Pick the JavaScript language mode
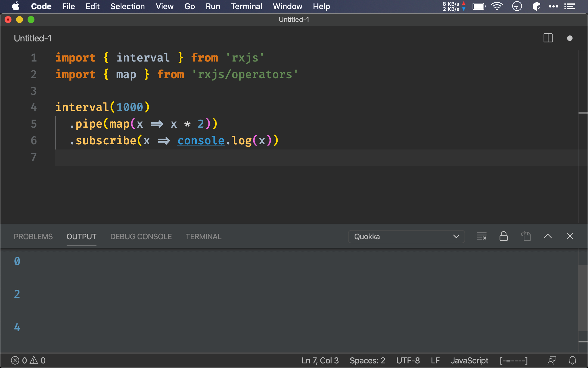This screenshot has width=588, height=368. click(469, 361)
